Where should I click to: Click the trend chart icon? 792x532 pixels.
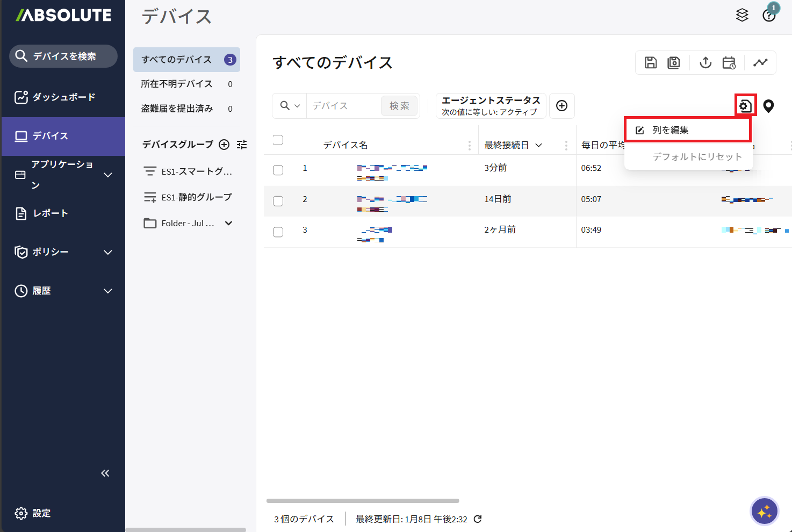(760, 63)
